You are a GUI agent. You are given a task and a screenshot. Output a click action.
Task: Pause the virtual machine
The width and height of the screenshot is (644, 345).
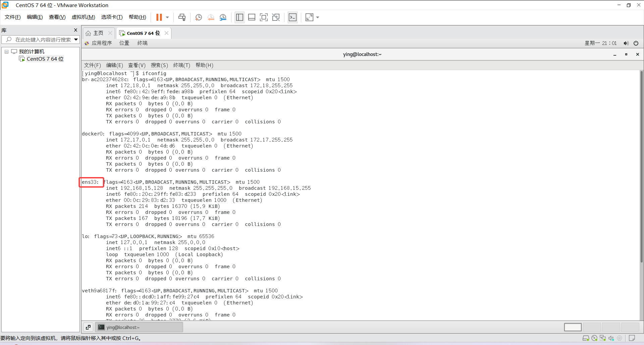[159, 17]
